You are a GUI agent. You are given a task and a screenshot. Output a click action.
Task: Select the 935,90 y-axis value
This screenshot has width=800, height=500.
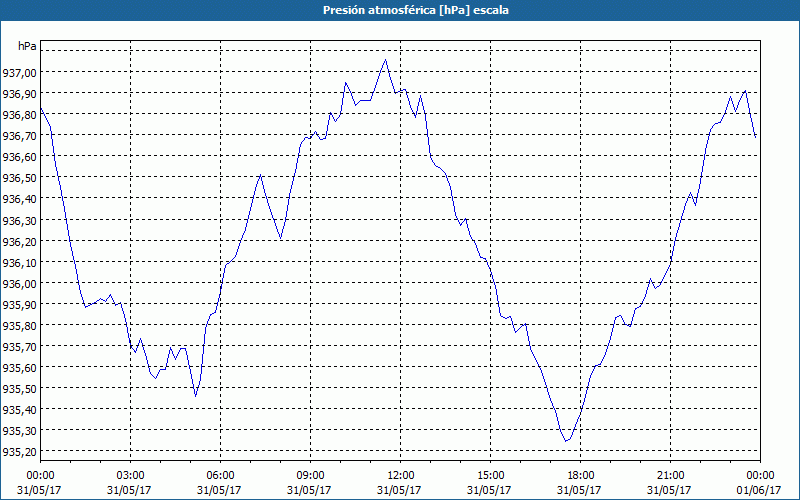[20, 305]
